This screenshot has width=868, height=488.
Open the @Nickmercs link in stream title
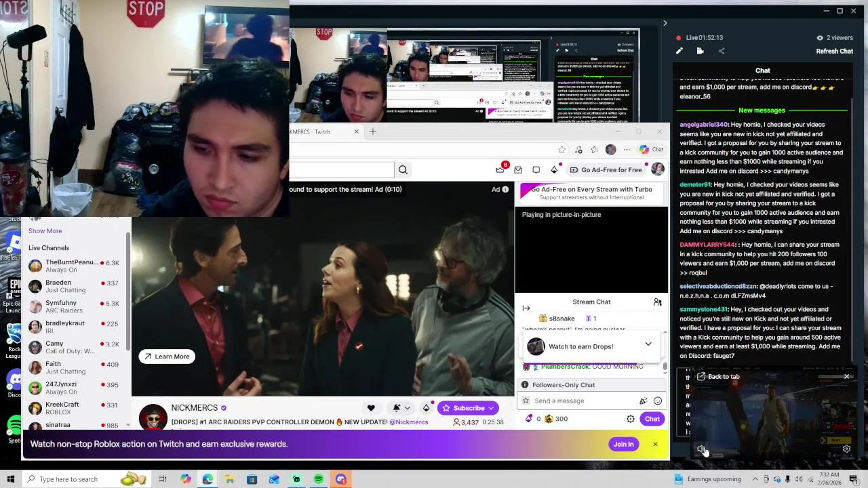point(409,422)
